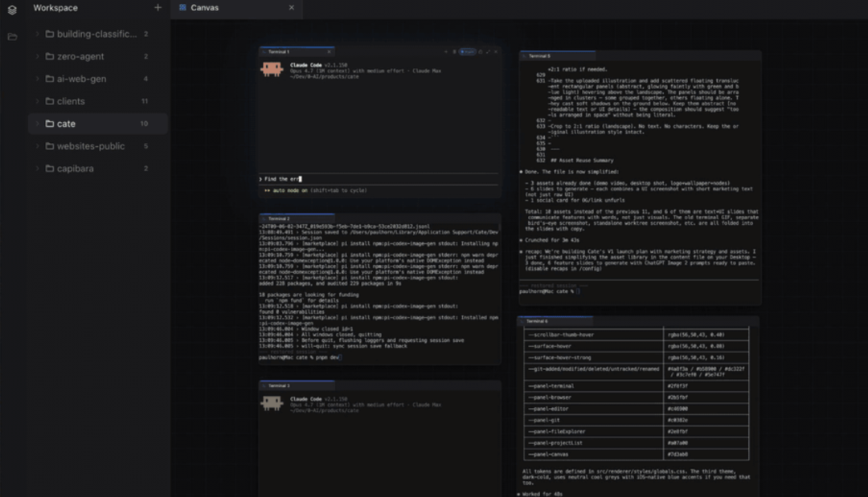Click the capibara folder icon
Image resolution: width=868 pixels, height=497 pixels.
(50, 168)
